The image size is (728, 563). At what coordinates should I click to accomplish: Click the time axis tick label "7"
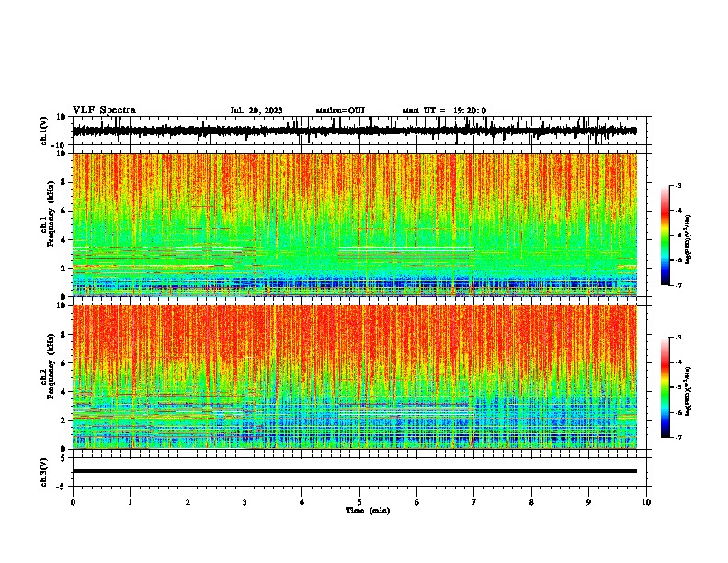474,502
